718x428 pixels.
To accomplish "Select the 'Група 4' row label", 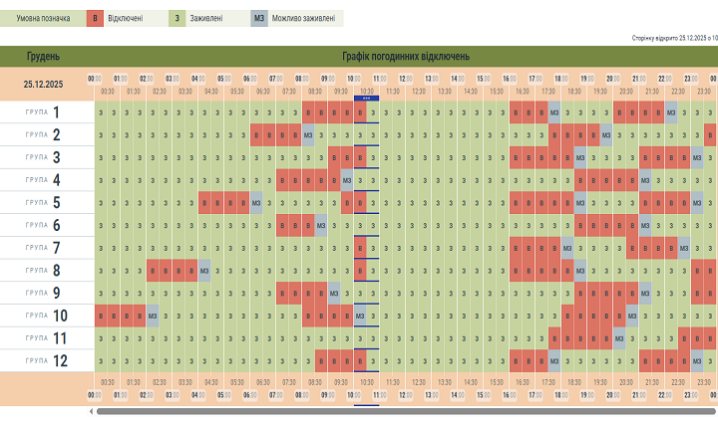I will click(45, 180).
